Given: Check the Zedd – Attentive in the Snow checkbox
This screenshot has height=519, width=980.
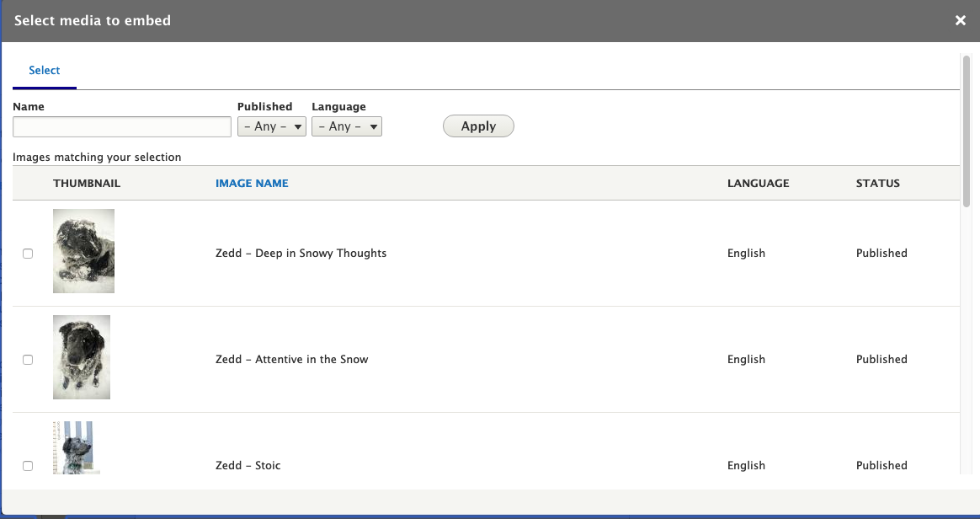Looking at the screenshot, I should click(x=28, y=360).
